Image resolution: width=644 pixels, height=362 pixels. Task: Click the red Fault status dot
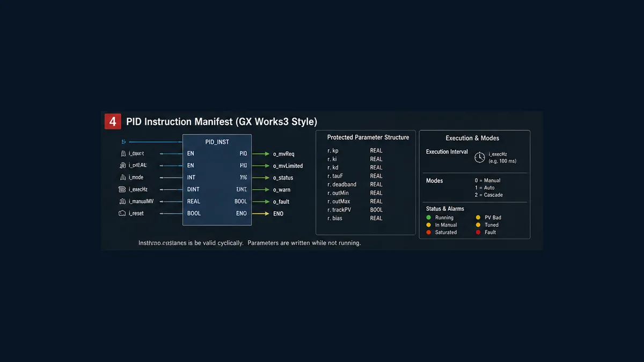[479, 232]
